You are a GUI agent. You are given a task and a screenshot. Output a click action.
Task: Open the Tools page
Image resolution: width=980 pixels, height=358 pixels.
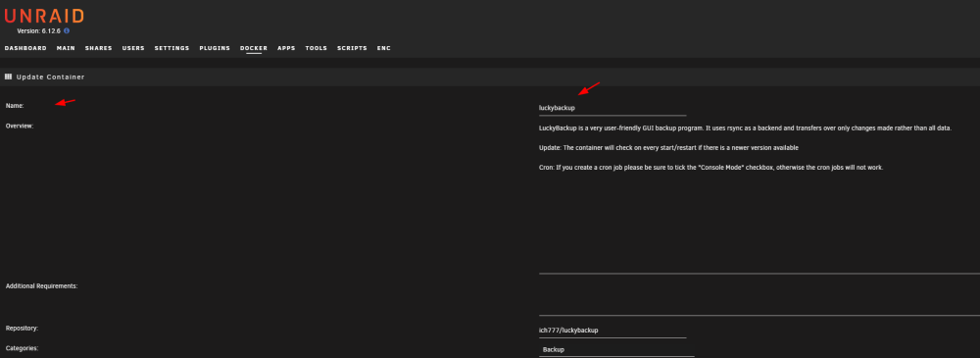(317, 48)
